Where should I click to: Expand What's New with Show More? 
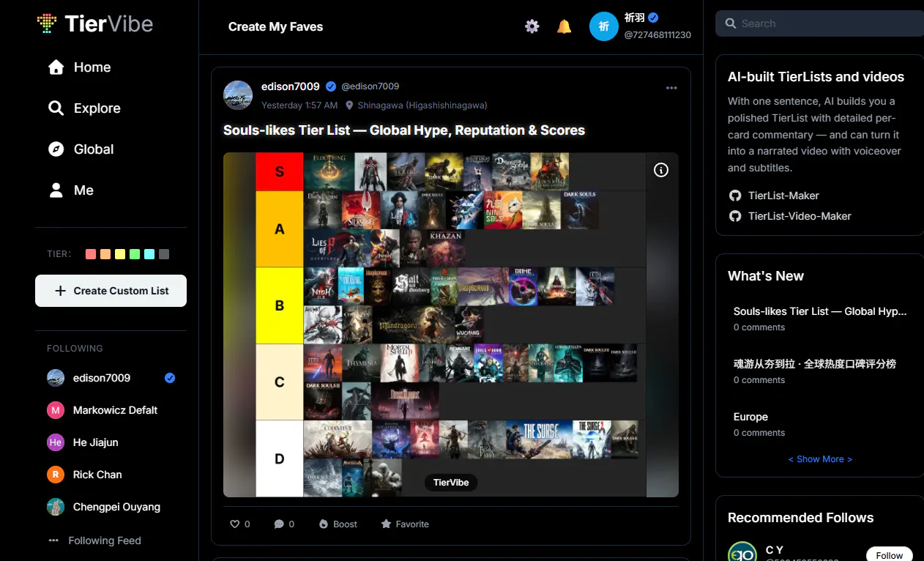tap(820, 459)
